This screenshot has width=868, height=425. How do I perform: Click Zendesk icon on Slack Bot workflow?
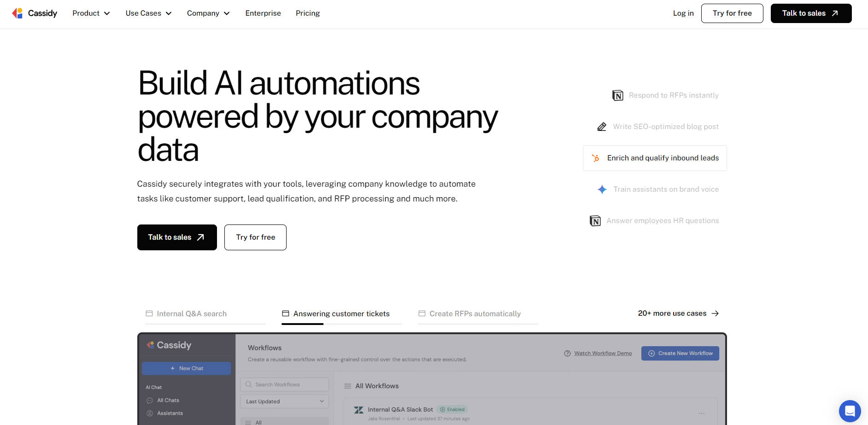358,410
